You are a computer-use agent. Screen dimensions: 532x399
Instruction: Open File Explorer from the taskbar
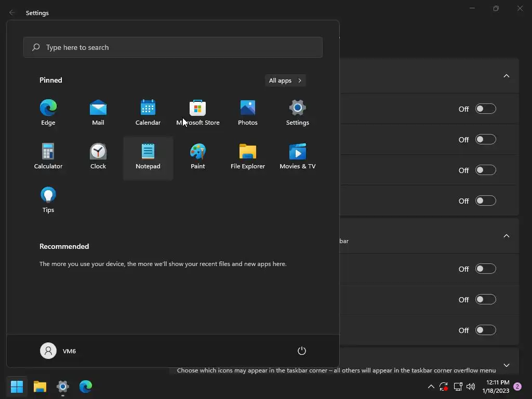click(39, 387)
